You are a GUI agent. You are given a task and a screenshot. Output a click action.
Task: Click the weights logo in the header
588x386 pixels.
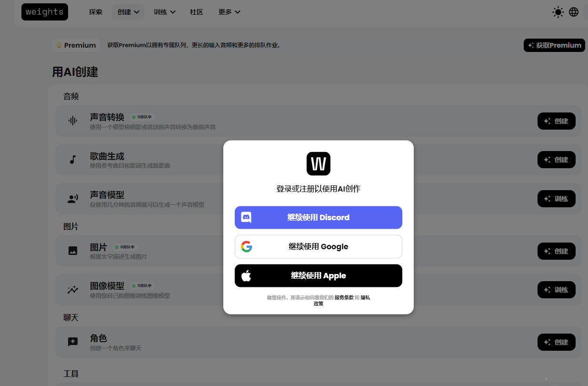pyautogui.click(x=45, y=12)
